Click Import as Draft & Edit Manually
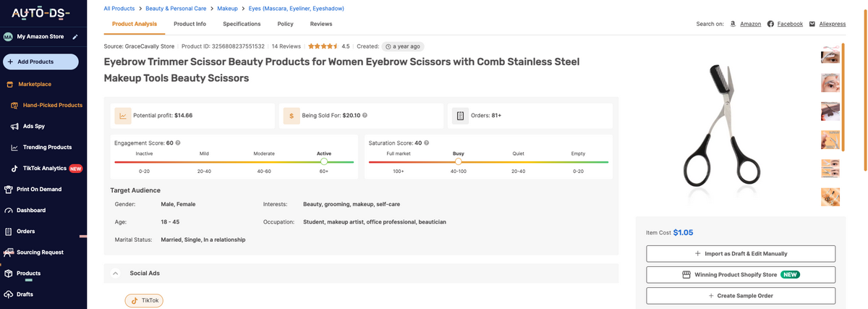868x309 pixels. click(x=741, y=254)
